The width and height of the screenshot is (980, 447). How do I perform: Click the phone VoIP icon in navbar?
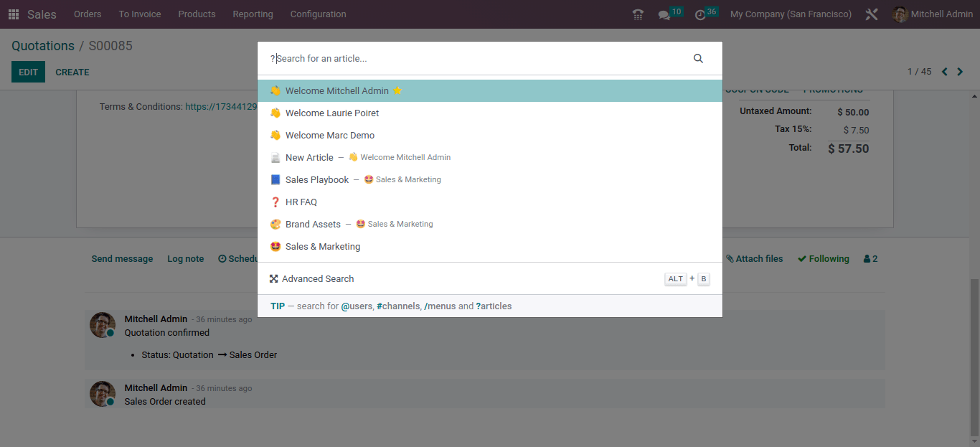click(638, 14)
